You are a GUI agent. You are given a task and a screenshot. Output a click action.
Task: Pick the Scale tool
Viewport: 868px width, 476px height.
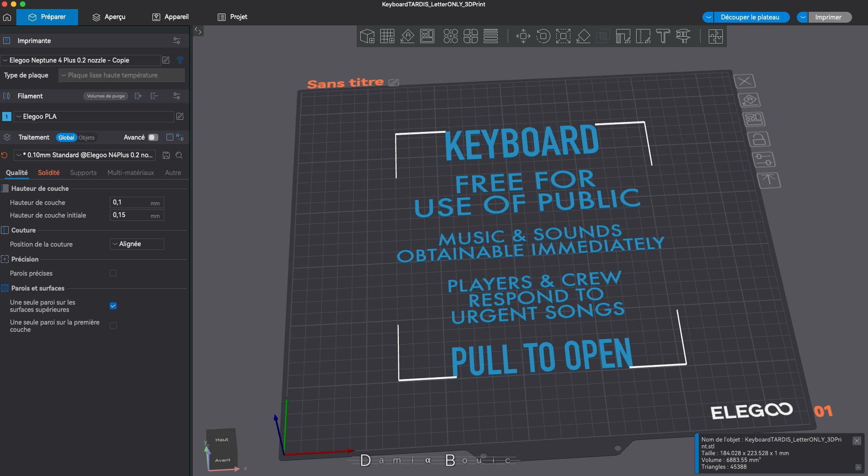click(x=563, y=36)
